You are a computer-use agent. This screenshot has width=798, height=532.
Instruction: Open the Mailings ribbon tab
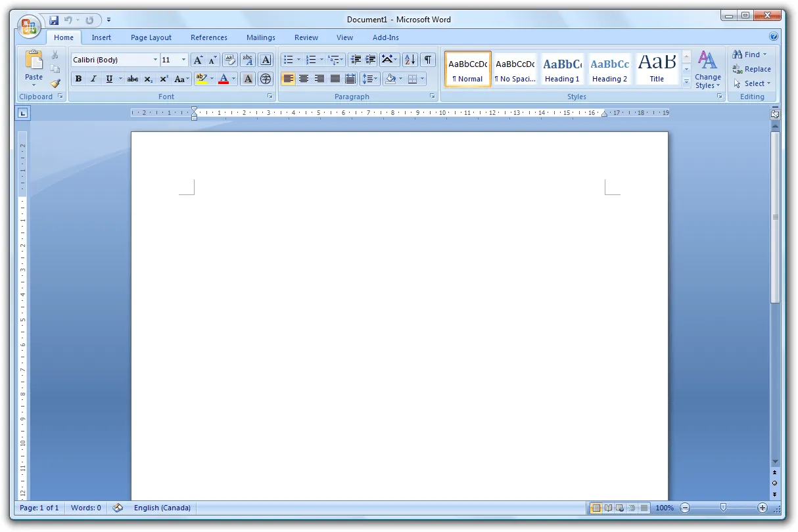click(x=260, y=37)
